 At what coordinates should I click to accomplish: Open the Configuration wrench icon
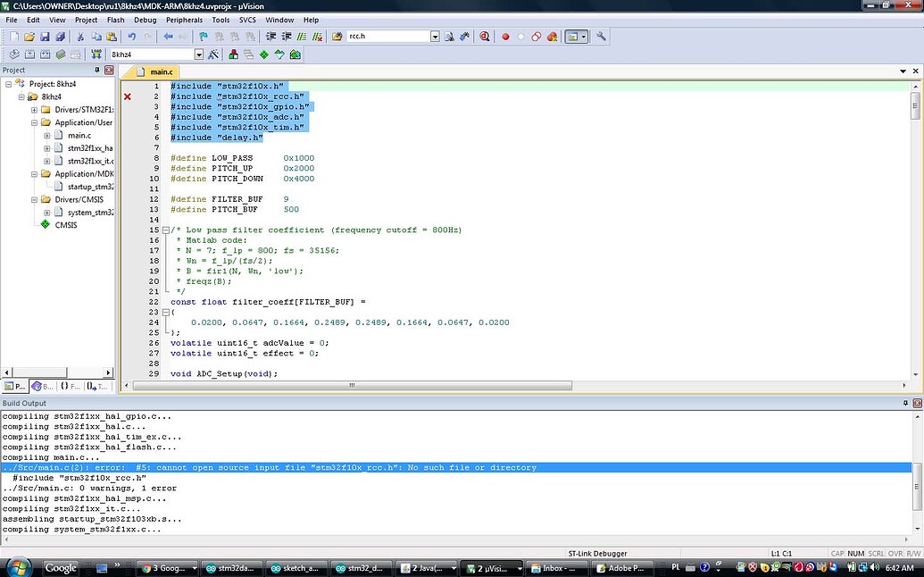[x=601, y=37]
